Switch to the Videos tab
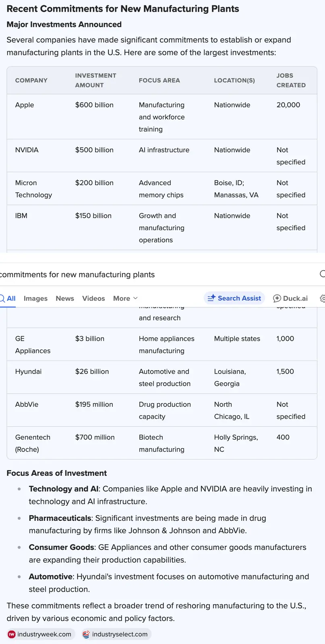This screenshot has height=644, width=325. pos(93,298)
